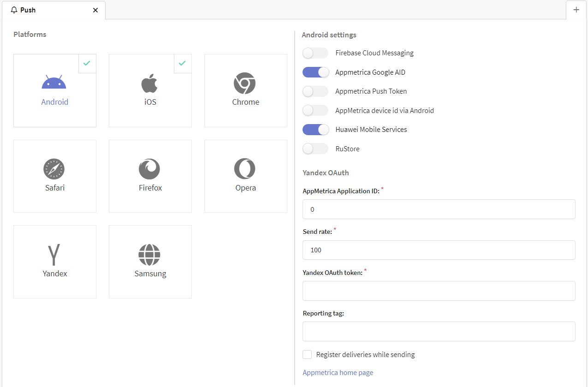Focus the AppMetrica Application ID field
588x387 pixels.
[439, 209]
